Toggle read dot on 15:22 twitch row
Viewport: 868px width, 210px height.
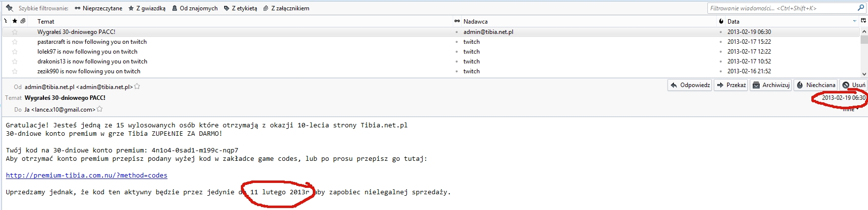(457, 42)
